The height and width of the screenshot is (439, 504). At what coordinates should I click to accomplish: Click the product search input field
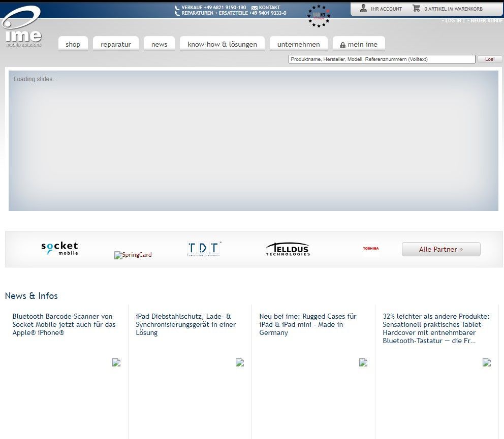(382, 59)
